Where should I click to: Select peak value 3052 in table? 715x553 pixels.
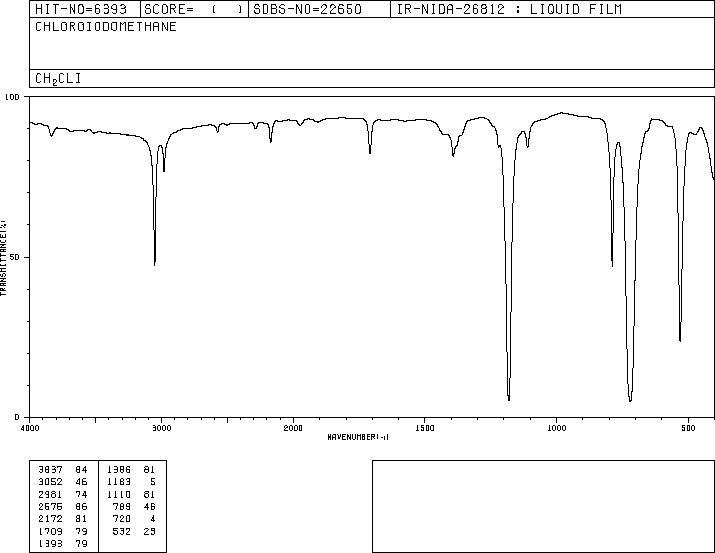[51, 482]
